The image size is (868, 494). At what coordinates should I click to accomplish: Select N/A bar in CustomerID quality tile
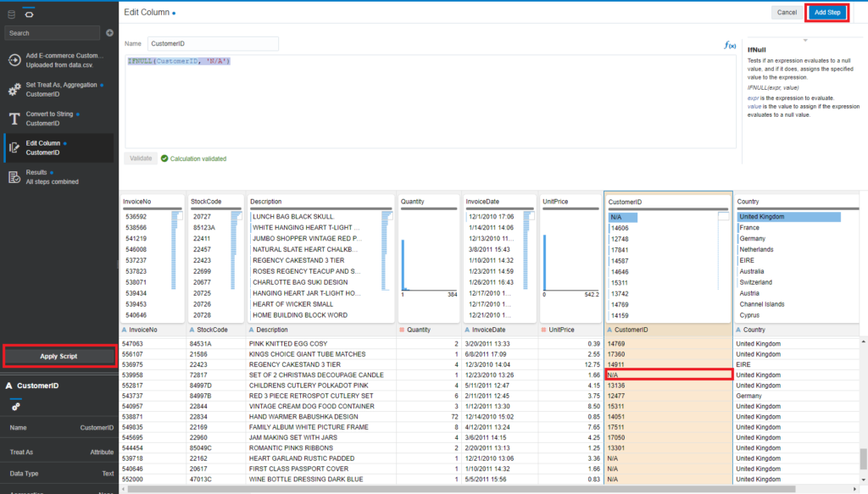tap(623, 218)
